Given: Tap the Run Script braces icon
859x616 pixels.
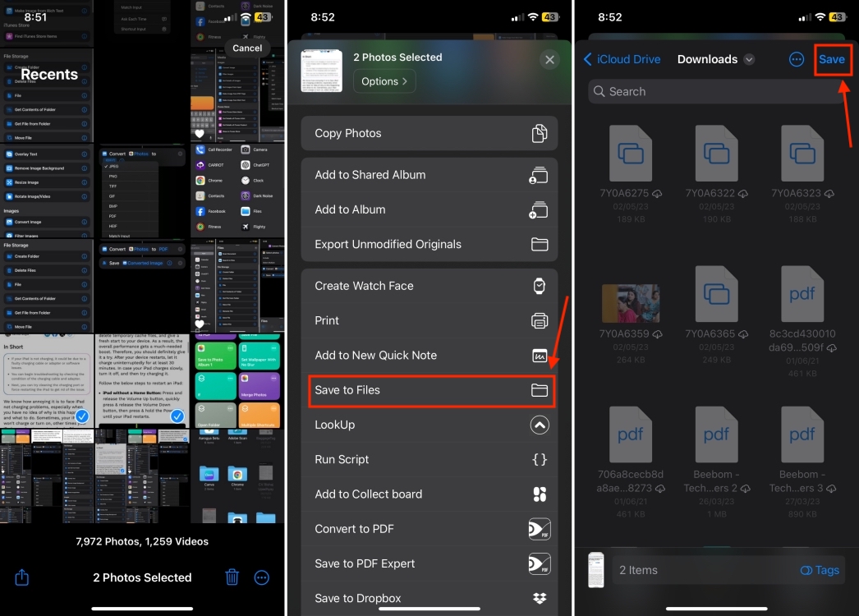Looking at the screenshot, I should coord(540,459).
